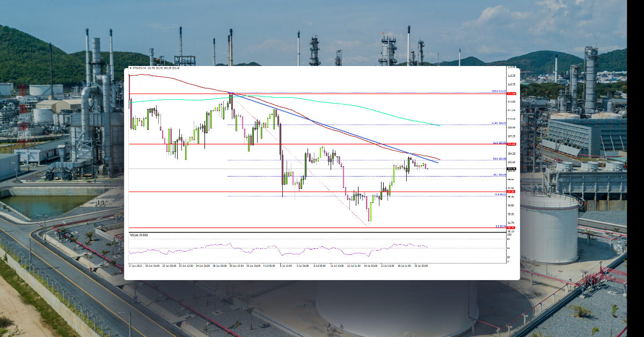This screenshot has height=337, width=644.
Task: Click the 23.6 Fibonacci retracement label
Action: (x=497, y=194)
